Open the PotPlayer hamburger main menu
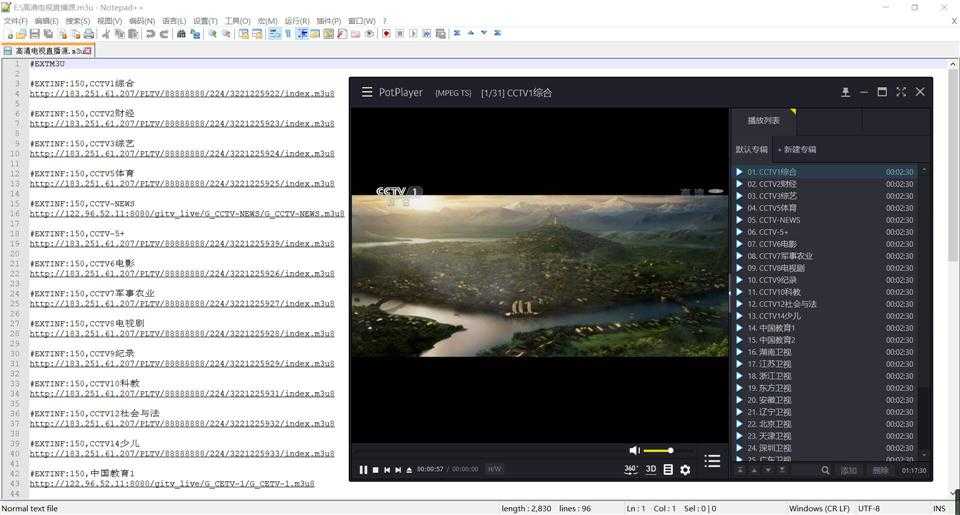Image resolution: width=960 pixels, height=515 pixels. tap(367, 92)
